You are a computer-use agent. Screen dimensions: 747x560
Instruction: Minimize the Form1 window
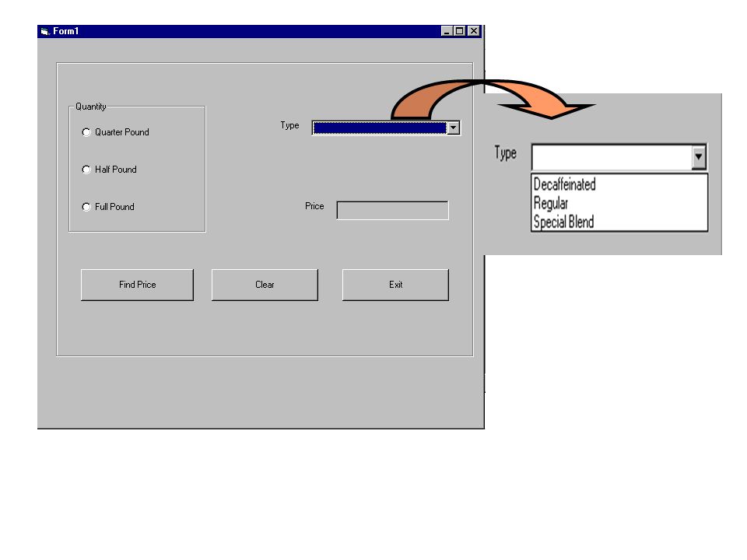(447, 31)
